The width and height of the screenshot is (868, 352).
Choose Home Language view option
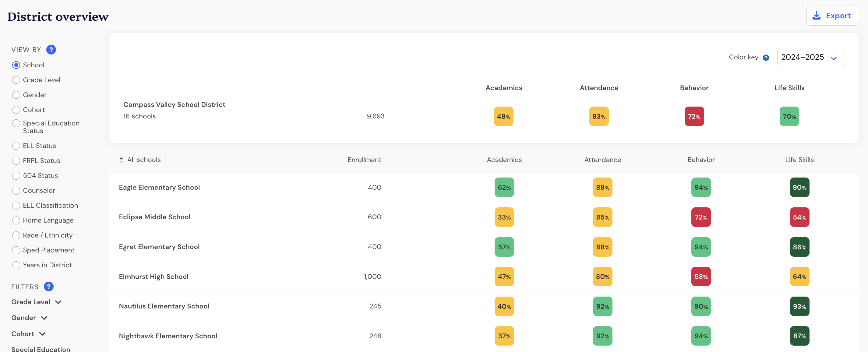(x=16, y=220)
